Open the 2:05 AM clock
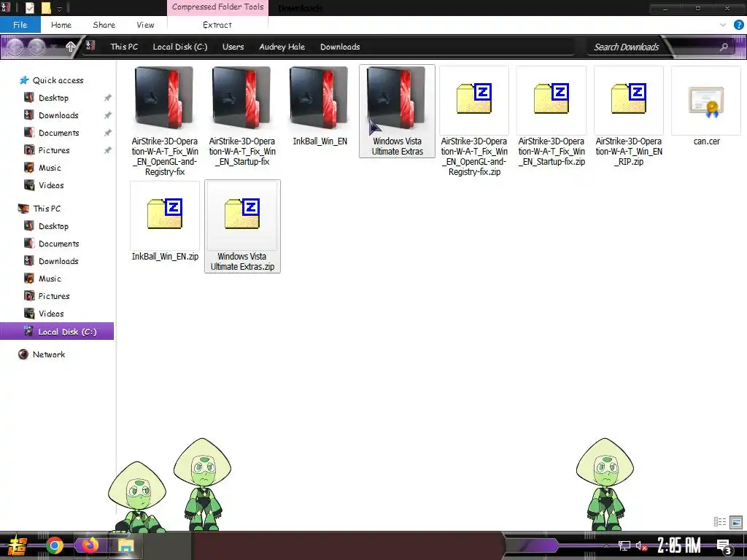This screenshot has width=747, height=560. click(x=679, y=545)
